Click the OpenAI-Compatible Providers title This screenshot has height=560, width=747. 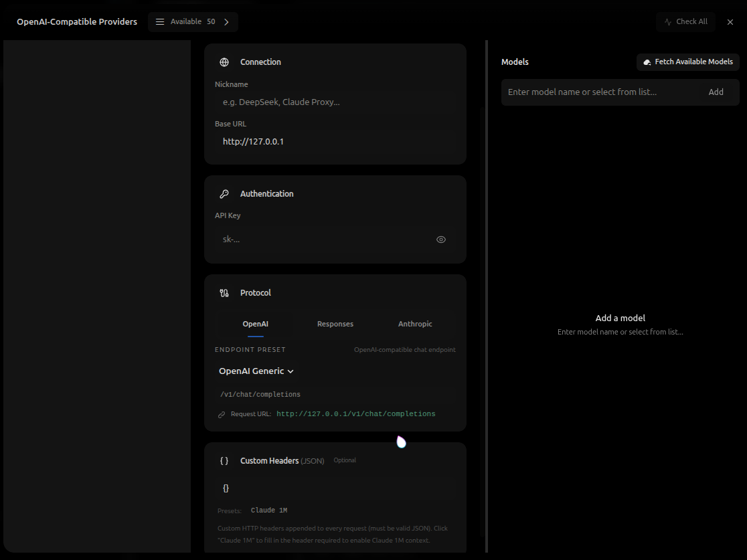coord(77,22)
